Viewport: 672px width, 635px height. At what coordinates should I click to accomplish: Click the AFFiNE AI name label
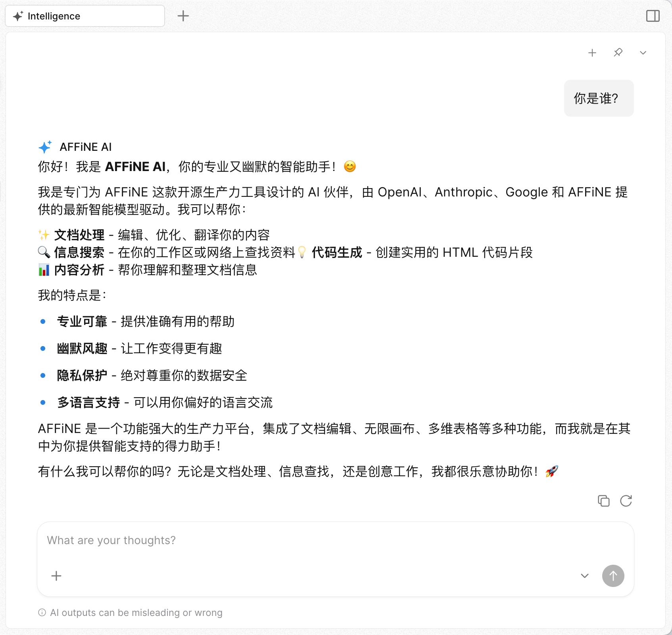point(86,147)
